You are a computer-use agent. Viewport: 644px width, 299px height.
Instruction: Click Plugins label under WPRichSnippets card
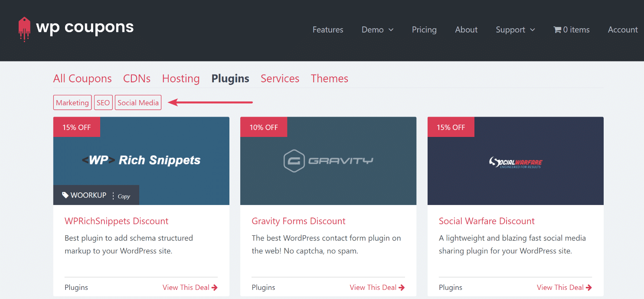[x=76, y=287]
